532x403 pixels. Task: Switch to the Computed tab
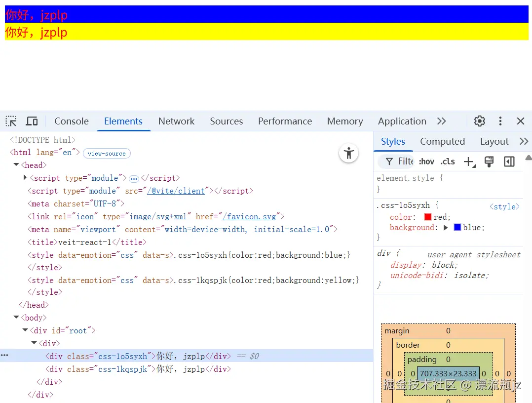(x=442, y=141)
